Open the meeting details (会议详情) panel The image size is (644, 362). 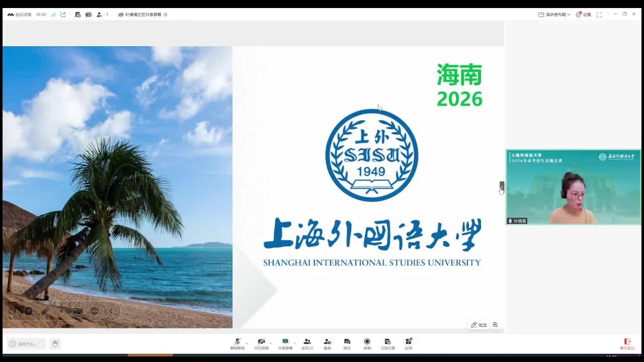tap(23, 15)
